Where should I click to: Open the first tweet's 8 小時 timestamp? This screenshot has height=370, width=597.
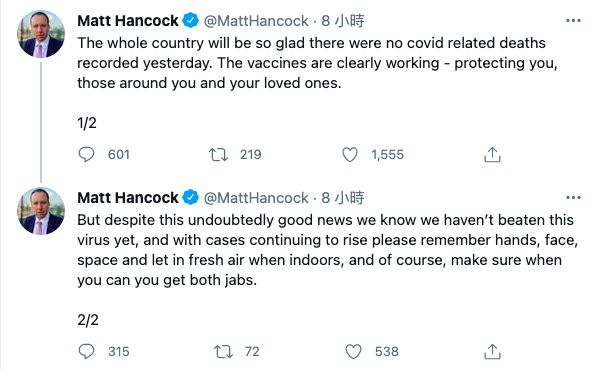click(343, 21)
